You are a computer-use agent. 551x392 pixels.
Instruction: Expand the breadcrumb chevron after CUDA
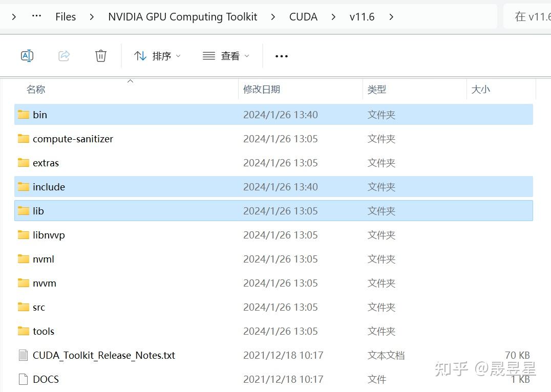(333, 16)
